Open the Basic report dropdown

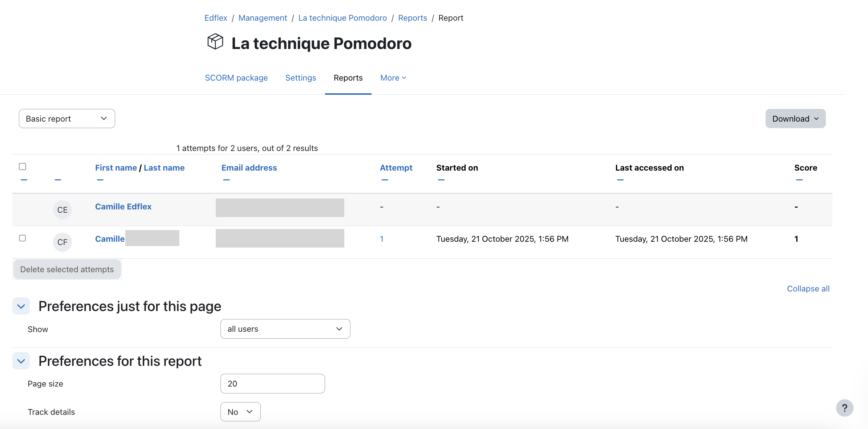pyautogui.click(x=67, y=119)
